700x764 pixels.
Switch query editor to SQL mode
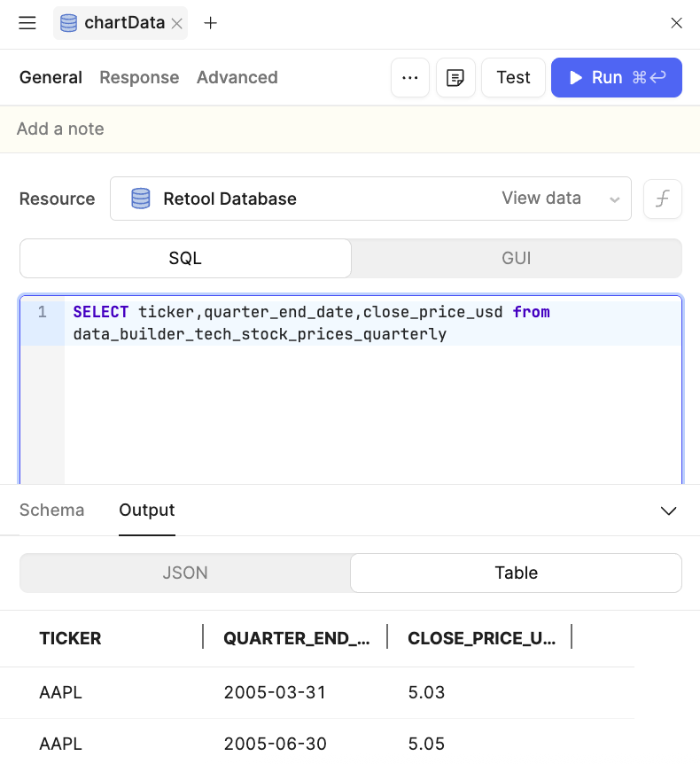(185, 258)
